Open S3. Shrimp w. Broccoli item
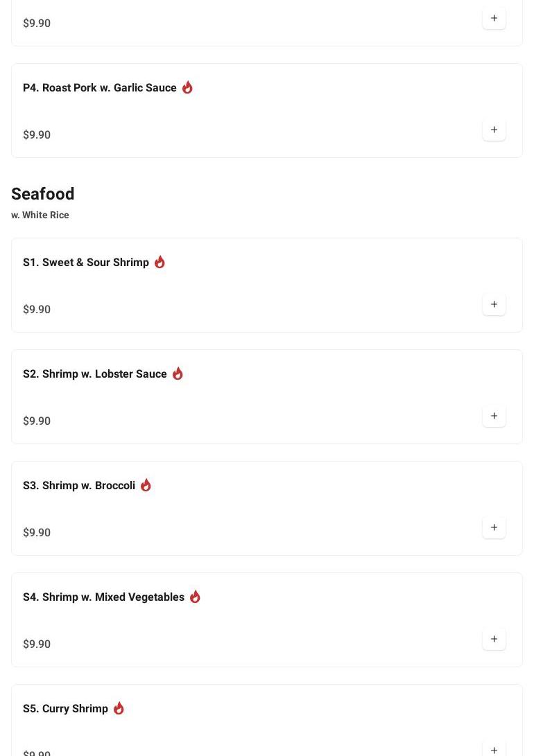This screenshot has height=756, width=534. click(79, 485)
